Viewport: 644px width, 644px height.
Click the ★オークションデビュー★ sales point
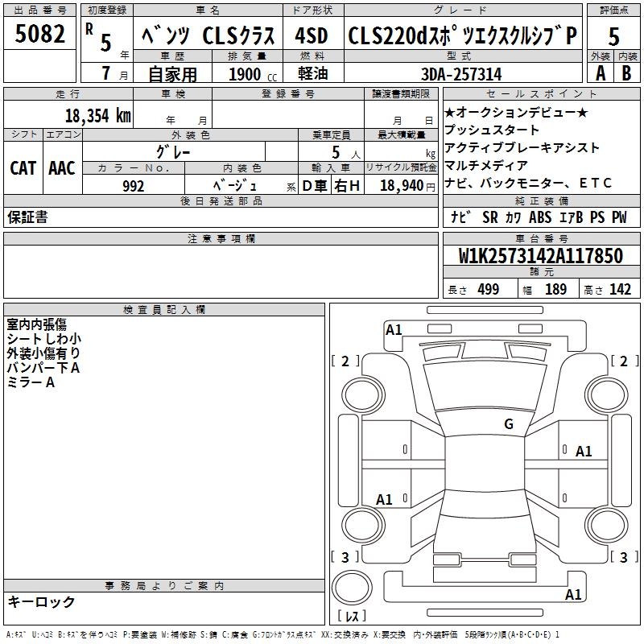[x=516, y=112]
